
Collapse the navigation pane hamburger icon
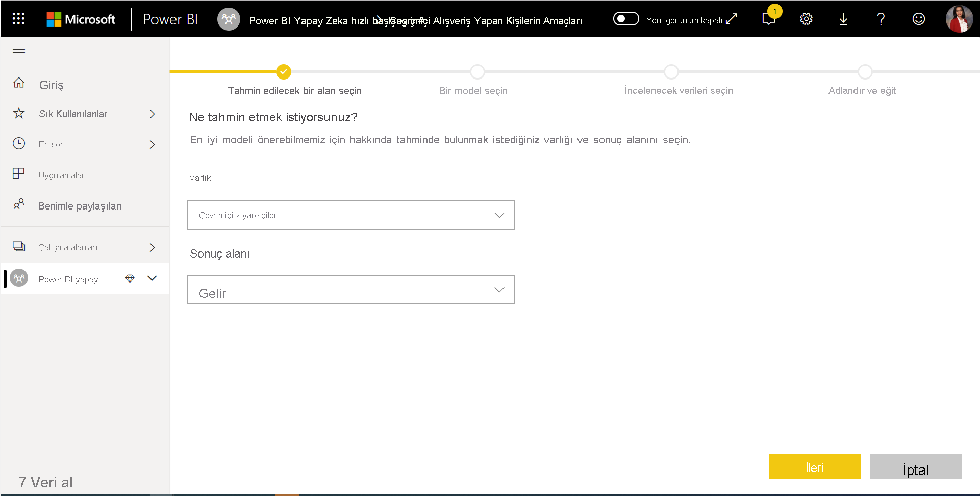(x=19, y=52)
